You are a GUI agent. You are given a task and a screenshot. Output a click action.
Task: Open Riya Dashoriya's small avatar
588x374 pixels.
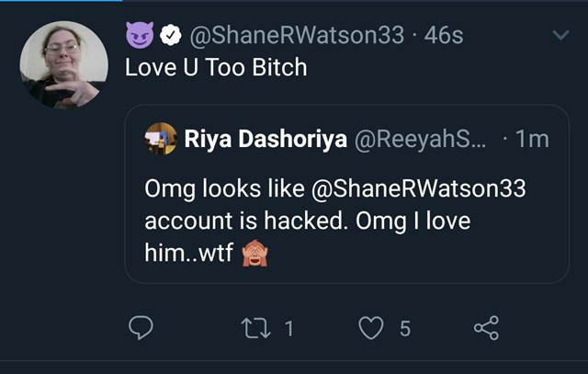pyautogui.click(x=161, y=139)
